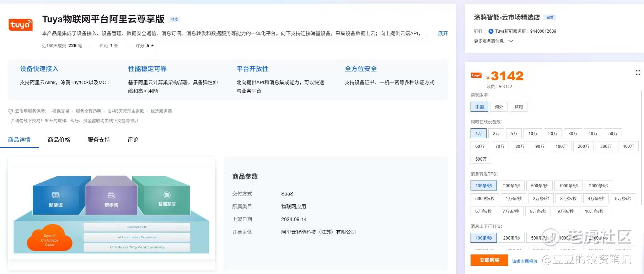Screen dimensions: 644x274
Task: Click the 自营 badge beside store name
Action: 550,17
